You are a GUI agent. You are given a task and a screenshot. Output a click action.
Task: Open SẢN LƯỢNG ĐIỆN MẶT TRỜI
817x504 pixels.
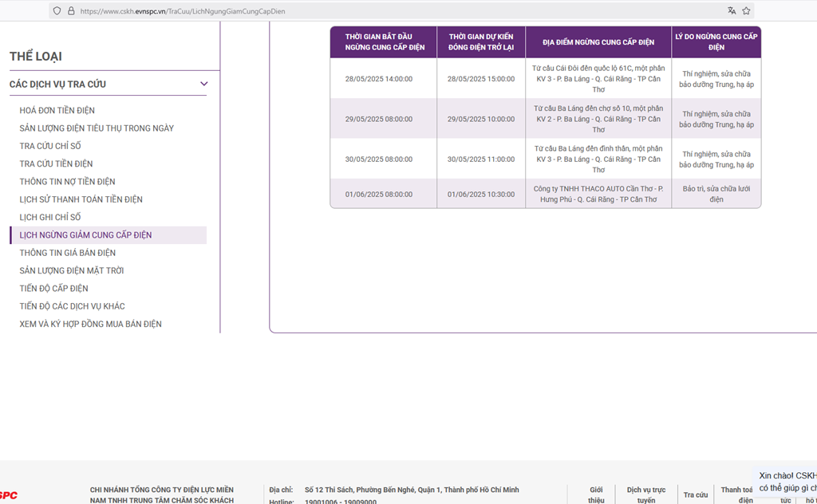[72, 270]
